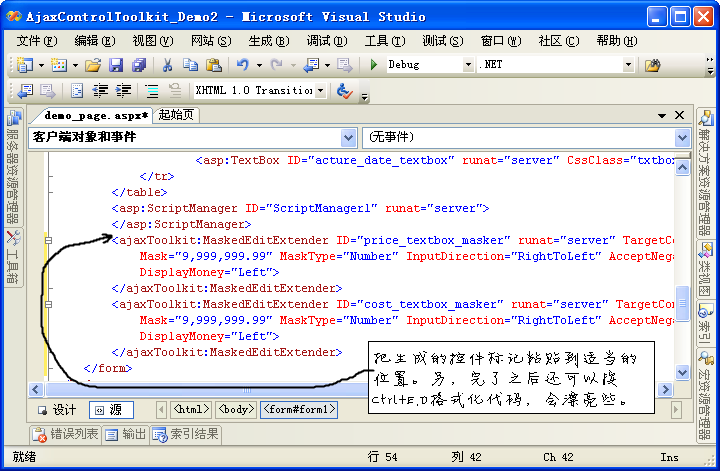Open the .NET platform dropdown
720x471 pixels.
click(628, 65)
